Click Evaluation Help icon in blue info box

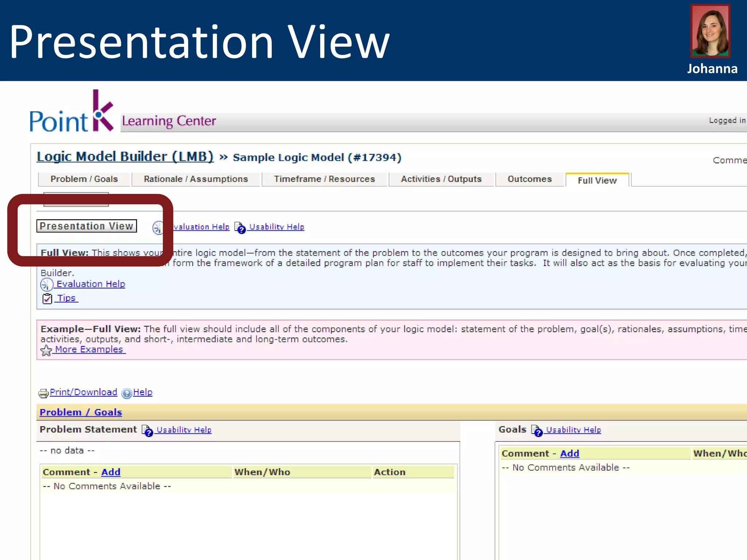click(47, 284)
